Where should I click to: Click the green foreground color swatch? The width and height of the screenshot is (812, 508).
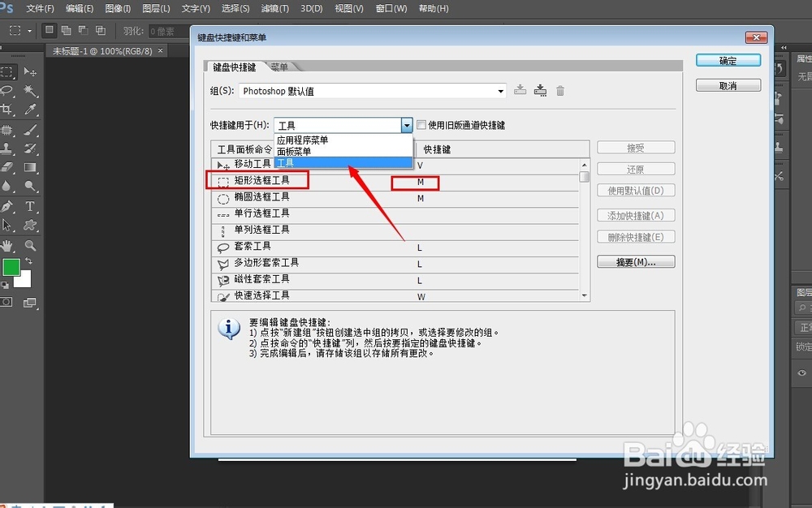click(x=12, y=267)
